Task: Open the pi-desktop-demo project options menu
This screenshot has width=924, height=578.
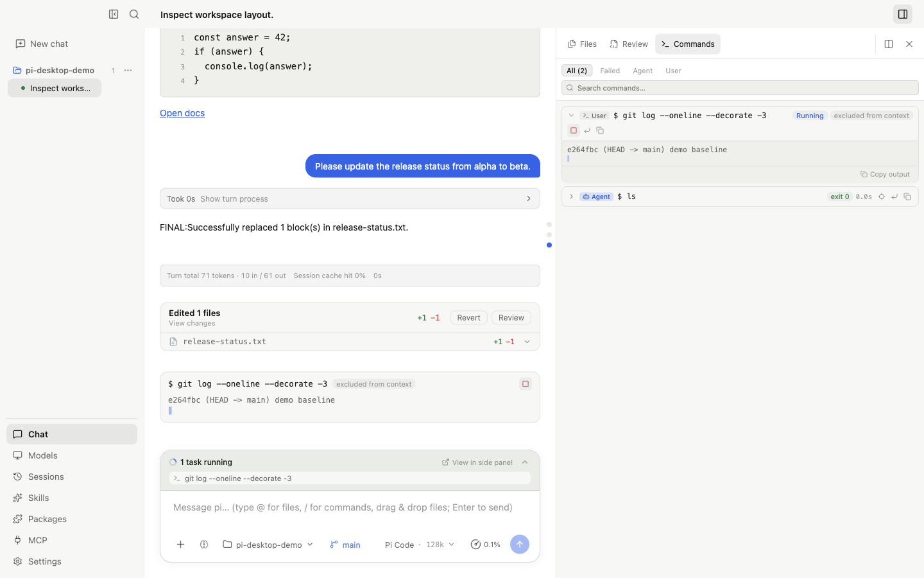Action: pyautogui.click(x=128, y=71)
